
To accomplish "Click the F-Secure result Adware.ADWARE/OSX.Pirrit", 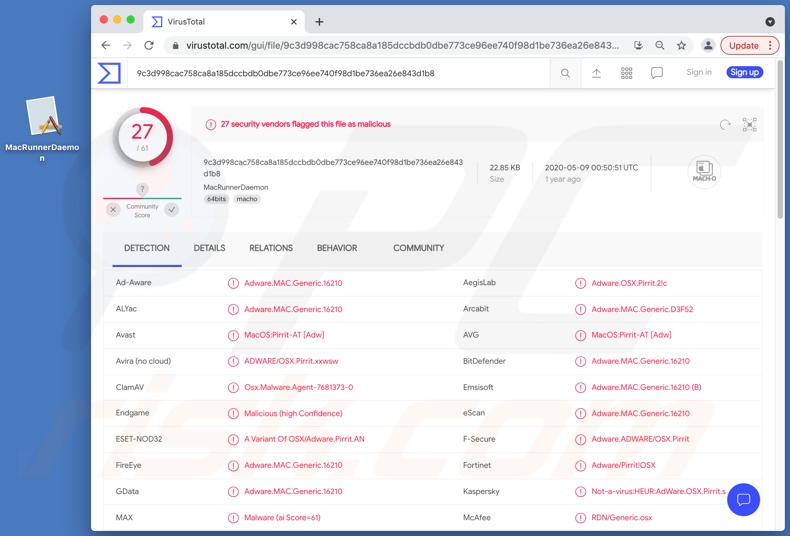I will point(640,439).
